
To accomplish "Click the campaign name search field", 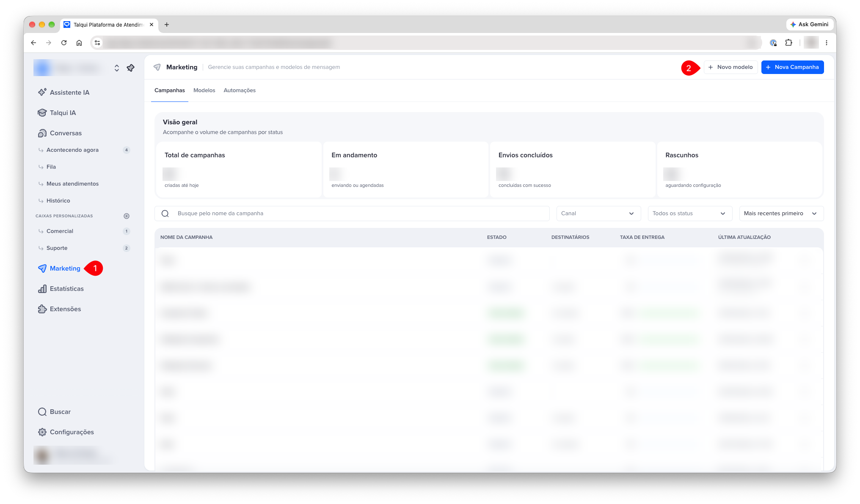I will tap(352, 214).
